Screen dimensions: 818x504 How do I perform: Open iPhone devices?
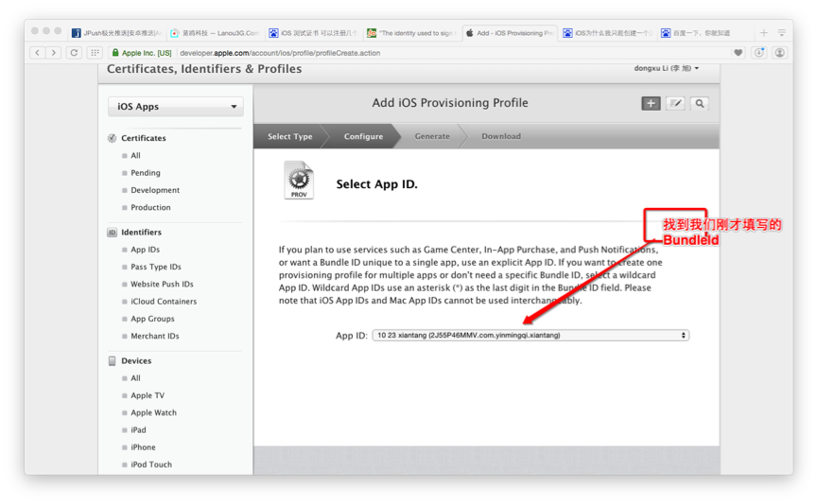point(143,447)
